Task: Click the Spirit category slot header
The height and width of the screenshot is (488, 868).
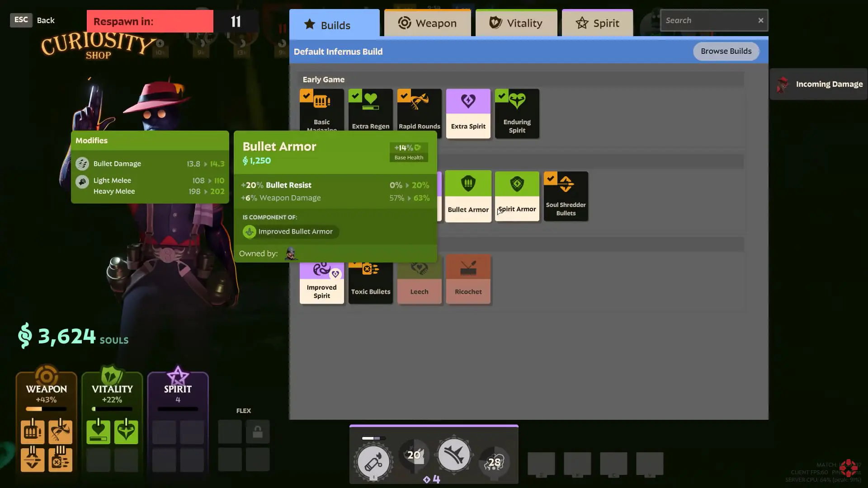Action: pyautogui.click(x=178, y=389)
